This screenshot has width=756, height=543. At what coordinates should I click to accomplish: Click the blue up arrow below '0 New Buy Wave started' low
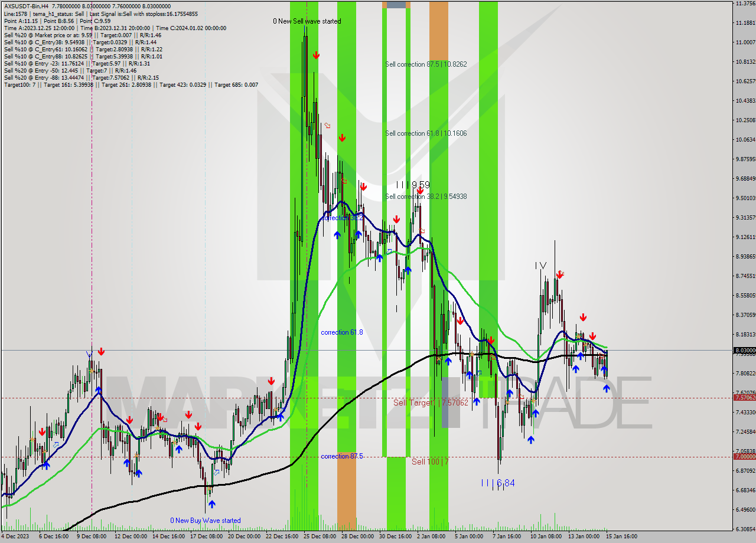(212, 504)
